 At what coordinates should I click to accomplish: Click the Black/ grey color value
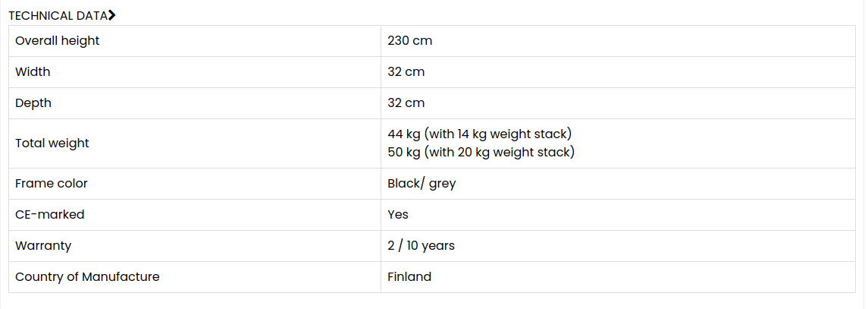(421, 184)
